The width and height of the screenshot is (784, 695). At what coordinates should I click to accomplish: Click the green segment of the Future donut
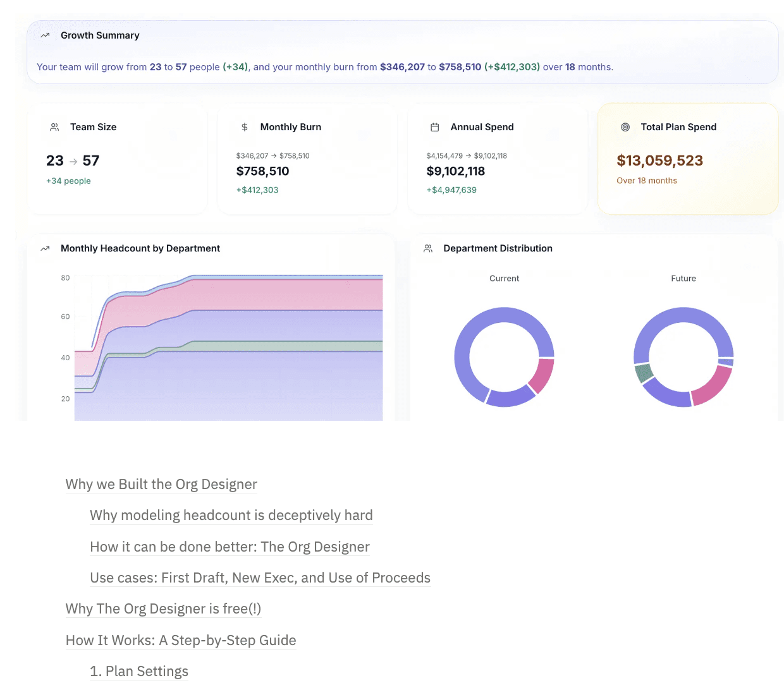[x=644, y=373]
